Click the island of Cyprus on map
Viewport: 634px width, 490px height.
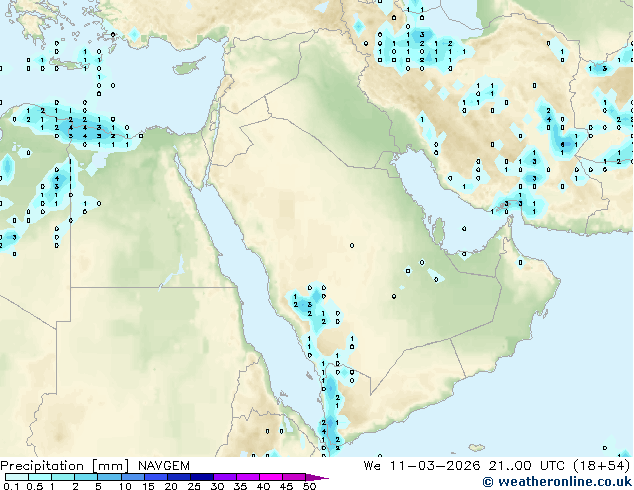coord(187,68)
